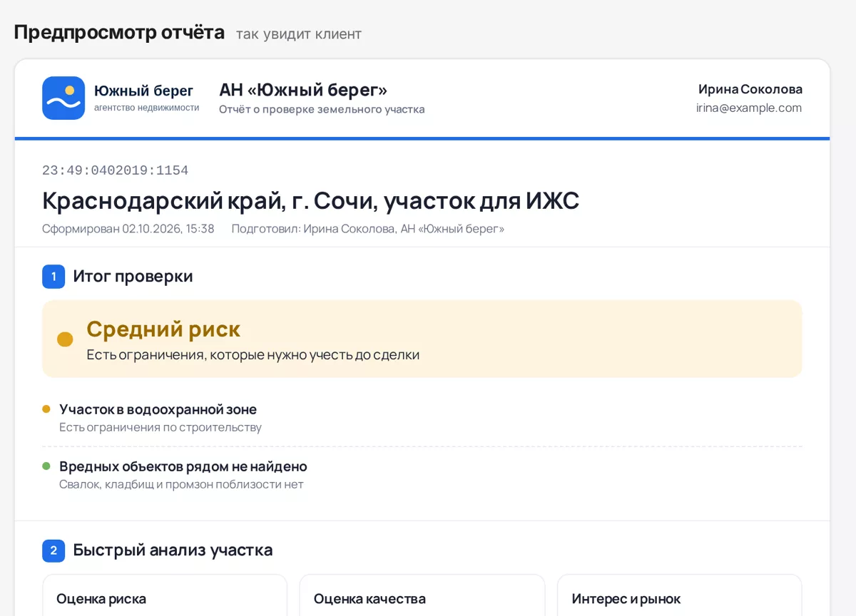Click the Итог проверки section heading
856x616 pixels.
pos(133,277)
